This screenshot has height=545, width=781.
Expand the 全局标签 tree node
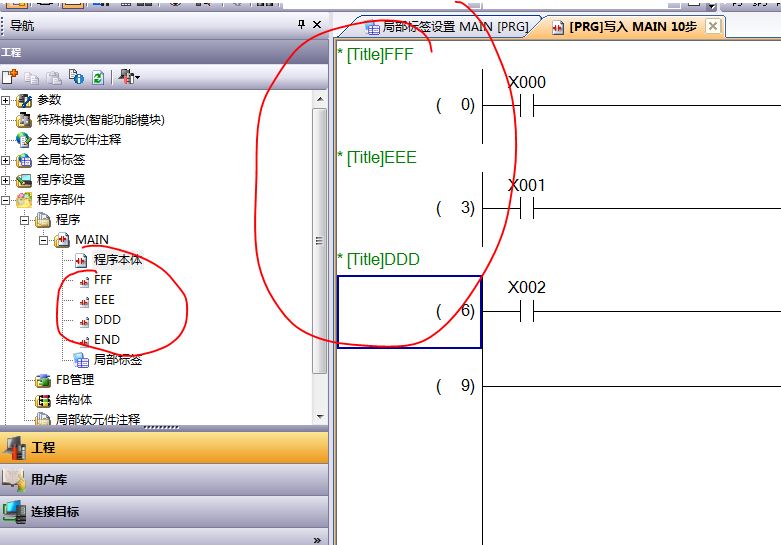coord(6,160)
